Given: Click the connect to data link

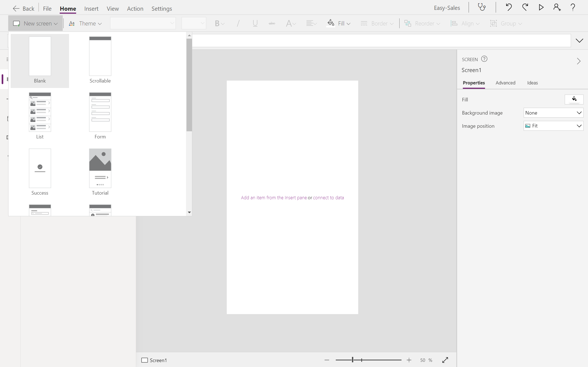Looking at the screenshot, I should coord(328,198).
